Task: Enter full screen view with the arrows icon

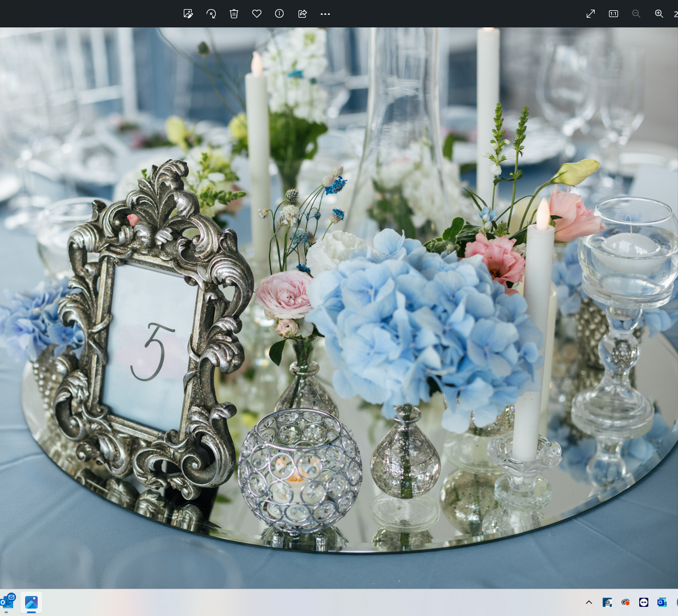Action: (591, 14)
